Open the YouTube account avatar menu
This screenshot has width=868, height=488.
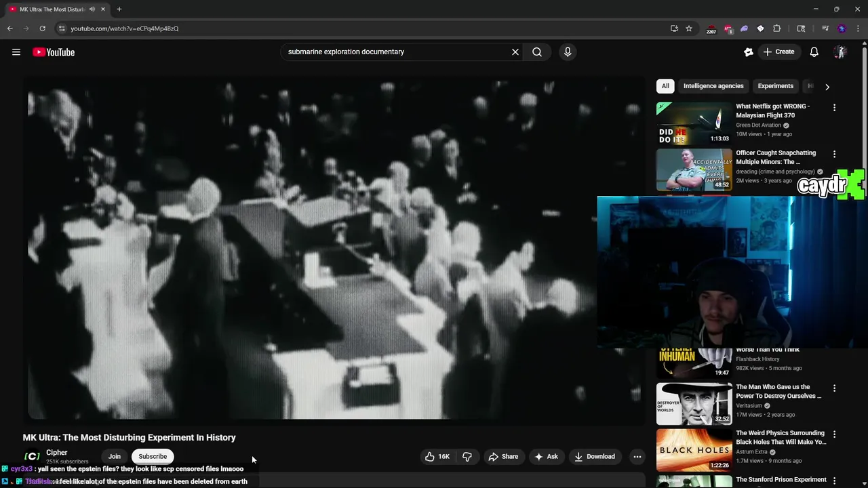(x=840, y=52)
